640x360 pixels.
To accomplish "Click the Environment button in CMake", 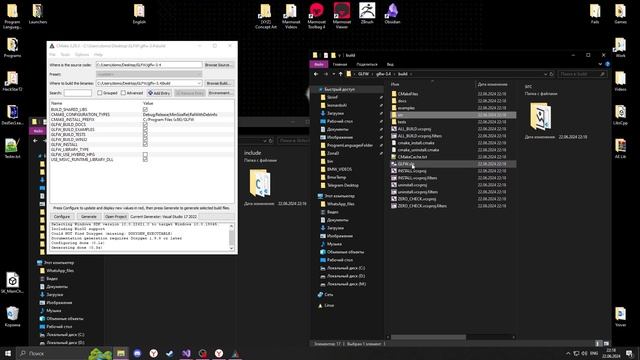I will (x=220, y=93).
